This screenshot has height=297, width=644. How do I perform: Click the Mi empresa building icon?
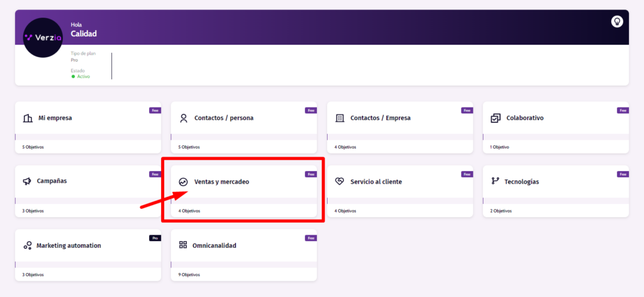point(27,118)
